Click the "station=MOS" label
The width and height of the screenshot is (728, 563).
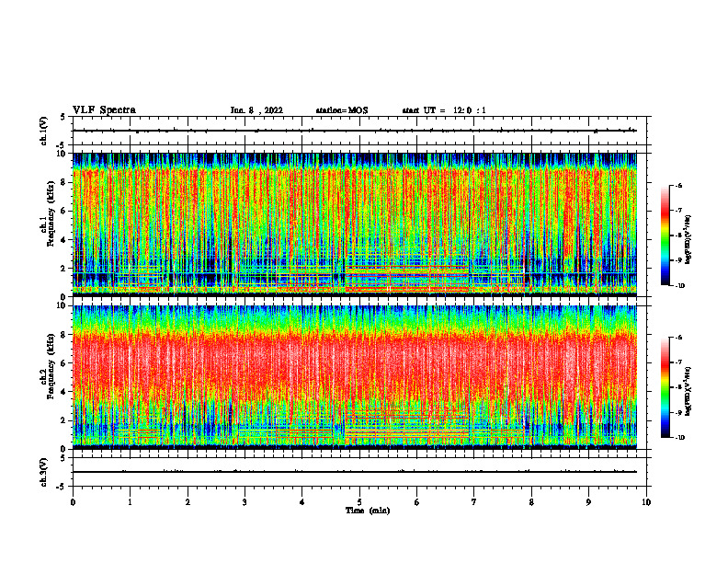pos(342,110)
